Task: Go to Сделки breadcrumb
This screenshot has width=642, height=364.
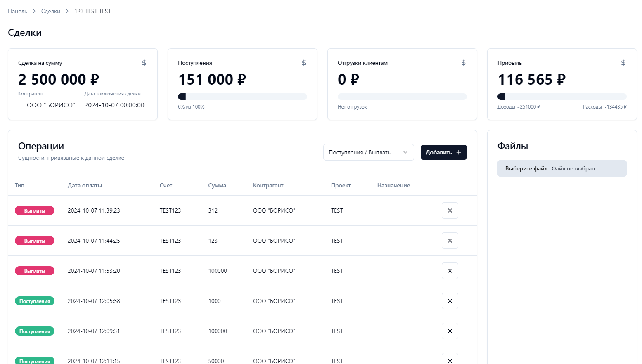Action: coord(51,11)
